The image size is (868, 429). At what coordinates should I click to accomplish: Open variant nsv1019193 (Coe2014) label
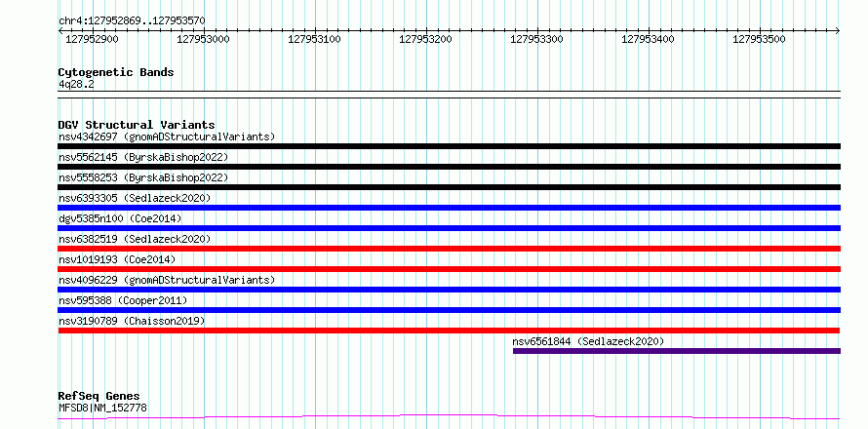(117, 259)
